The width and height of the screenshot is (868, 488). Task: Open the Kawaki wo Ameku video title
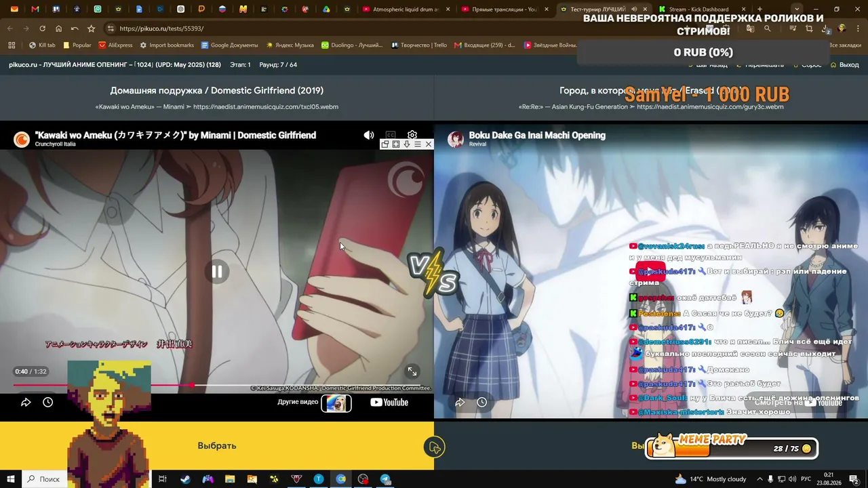tap(176, 136)
